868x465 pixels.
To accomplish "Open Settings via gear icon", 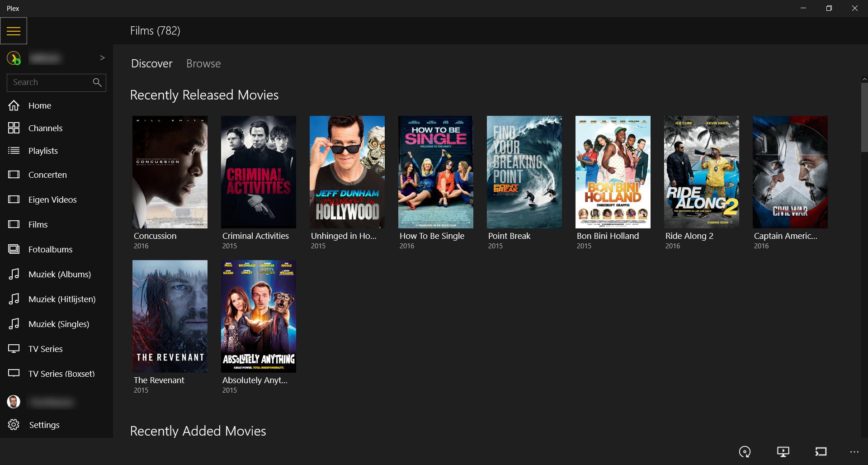I will (14, 425).
